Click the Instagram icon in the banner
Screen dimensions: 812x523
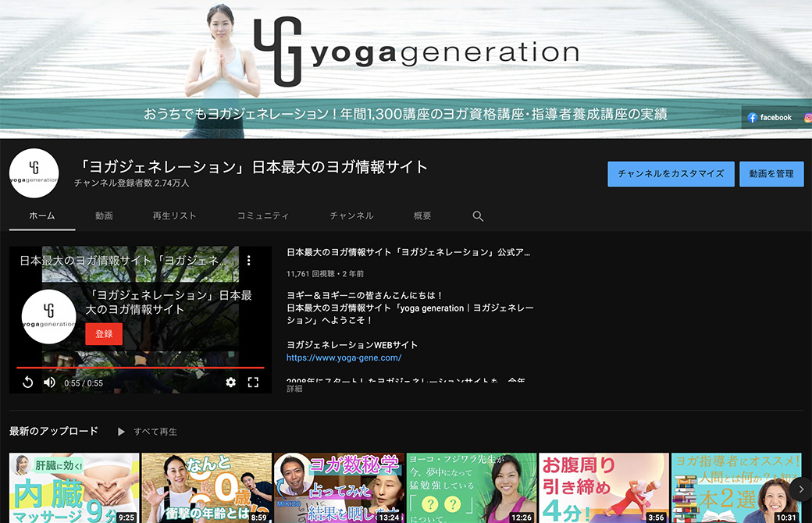(x=808, y=117)
